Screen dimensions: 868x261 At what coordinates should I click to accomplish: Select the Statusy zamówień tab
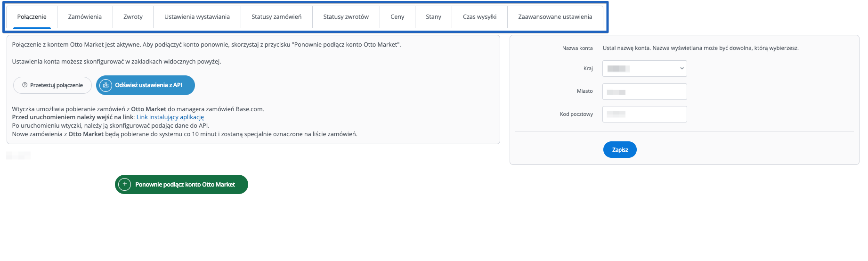[x=276, y=17]
